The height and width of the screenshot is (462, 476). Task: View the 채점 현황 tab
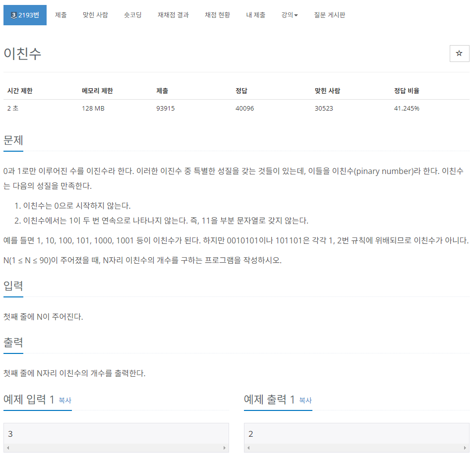point(217,15)
